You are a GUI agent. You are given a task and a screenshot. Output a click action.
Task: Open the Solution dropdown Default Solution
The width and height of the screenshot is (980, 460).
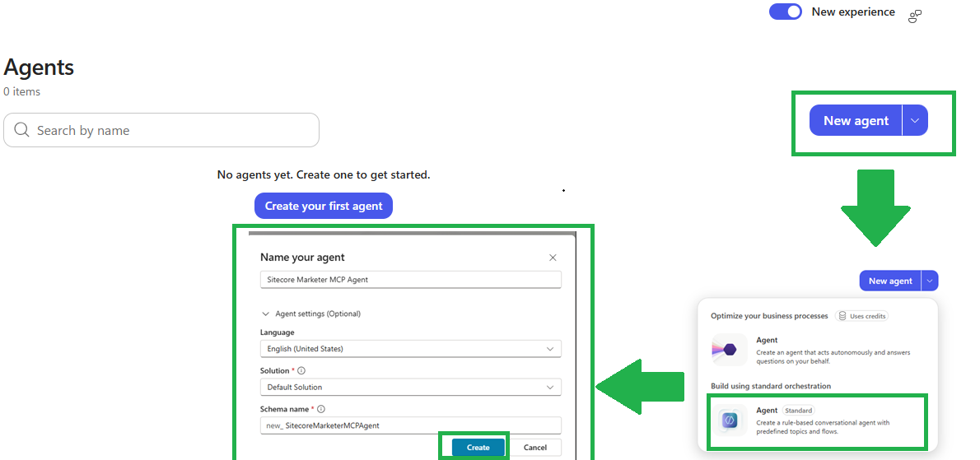click(x=411, y=387)
